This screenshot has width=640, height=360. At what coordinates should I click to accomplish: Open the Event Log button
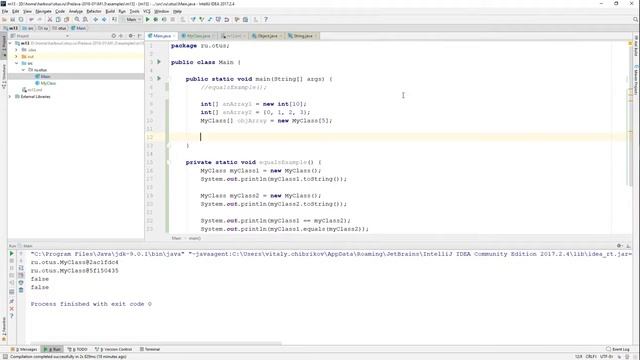tap(618, 349)
